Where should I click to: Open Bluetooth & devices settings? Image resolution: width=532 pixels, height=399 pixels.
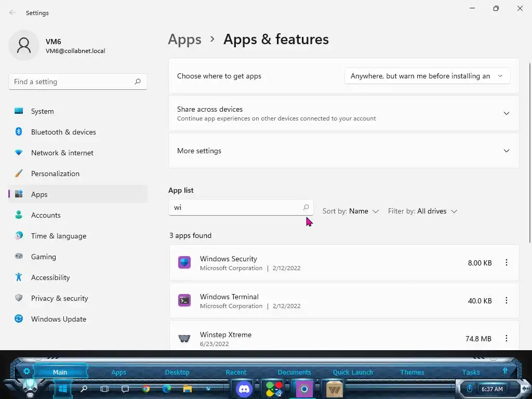click(78, 132)
